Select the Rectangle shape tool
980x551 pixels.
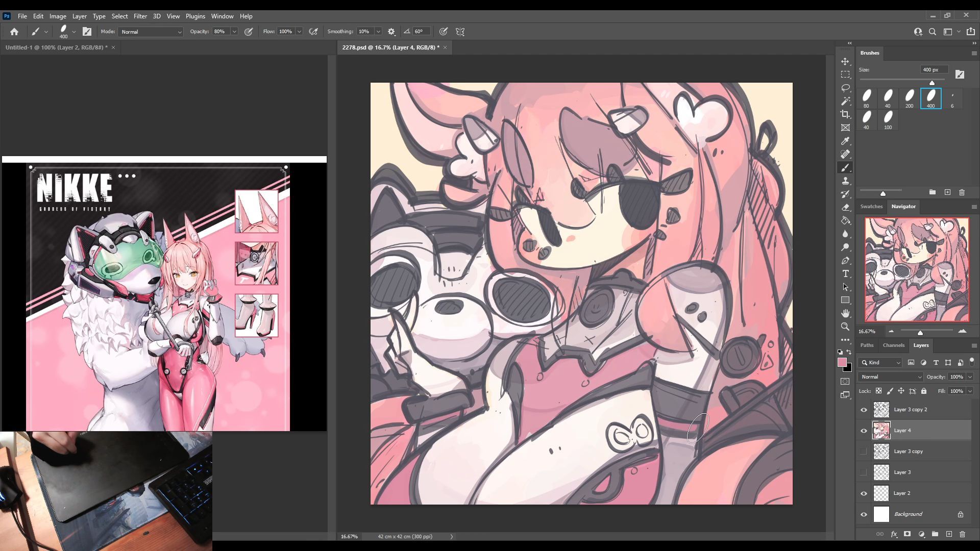coord(845,300)
